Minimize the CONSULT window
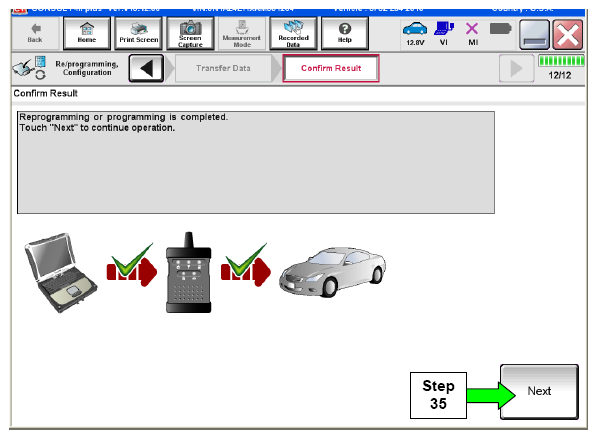597x439 pixels. tap(534, 35)
